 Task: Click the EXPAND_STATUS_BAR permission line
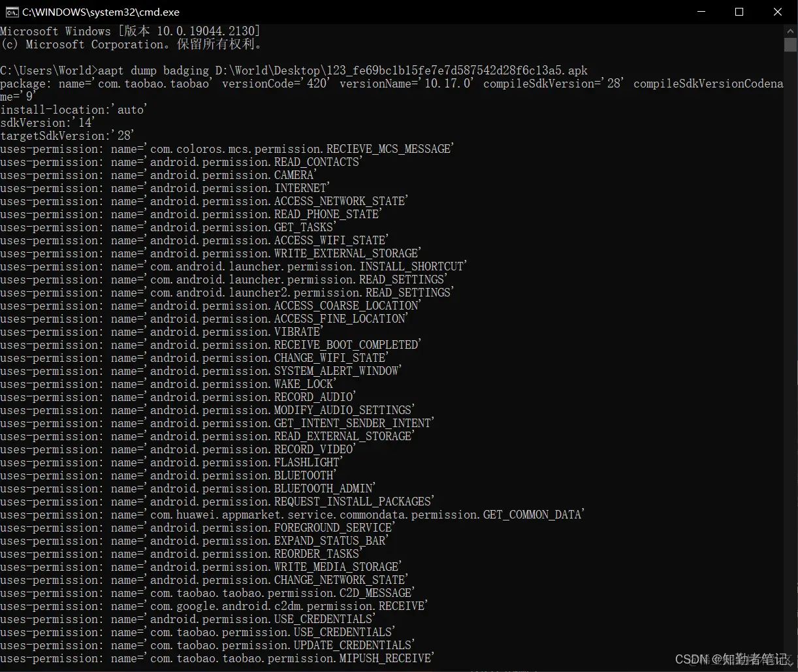[x=194, y=541]
